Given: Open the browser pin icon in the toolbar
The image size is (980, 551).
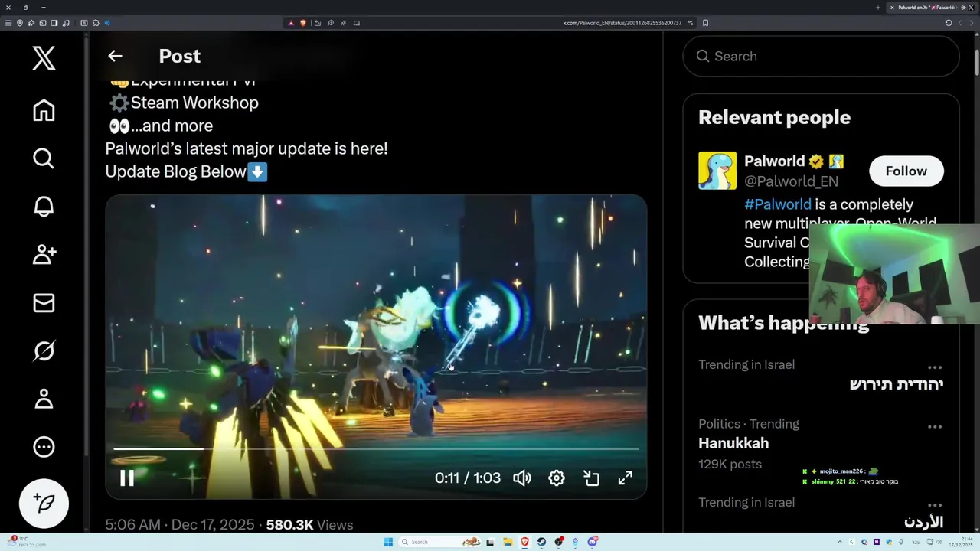Looking at the screenshot, I should (x=31, y=23).
